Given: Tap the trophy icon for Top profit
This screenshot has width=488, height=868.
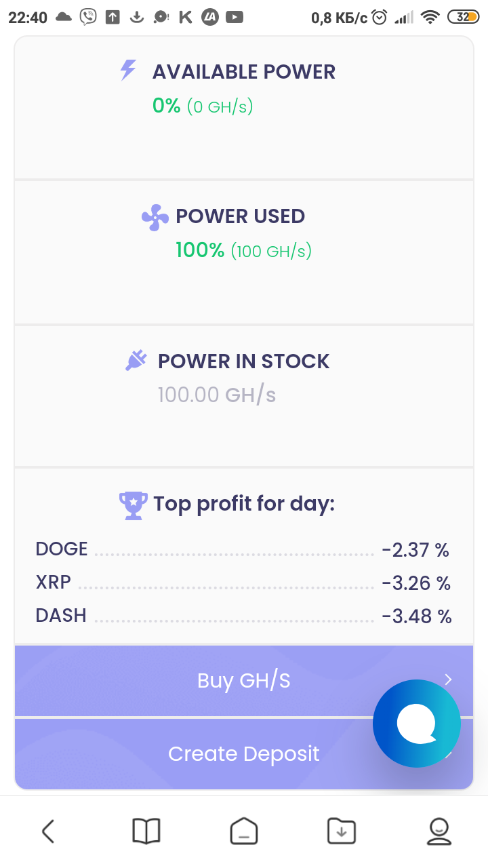Looking at the screenshot, I should [x=133, y=505].
